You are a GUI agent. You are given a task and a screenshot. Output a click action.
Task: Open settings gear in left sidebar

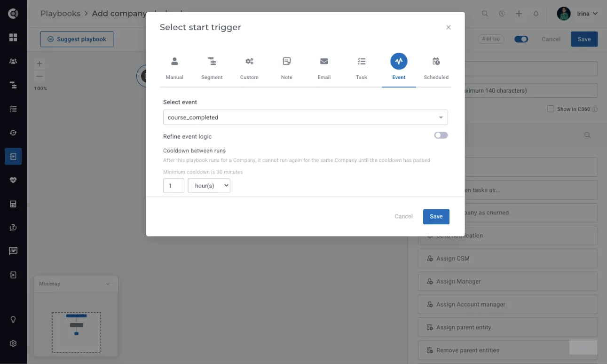[x=13, y=343]
